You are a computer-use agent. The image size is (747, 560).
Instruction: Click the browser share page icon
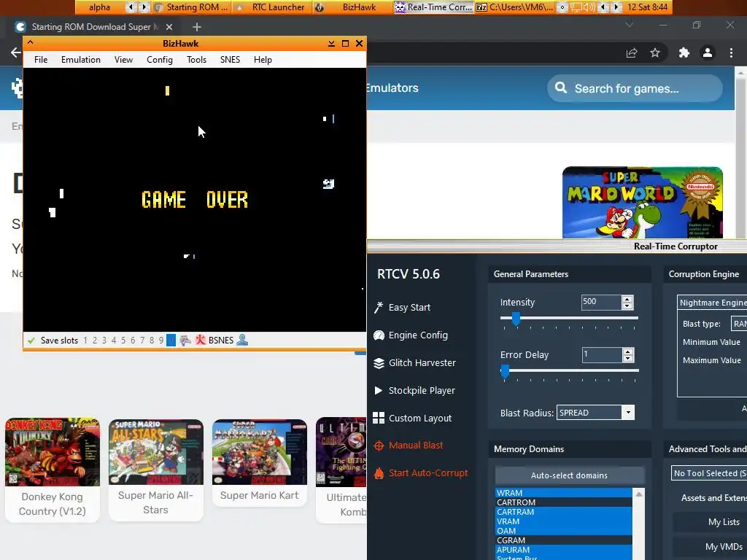pos(632,52)
